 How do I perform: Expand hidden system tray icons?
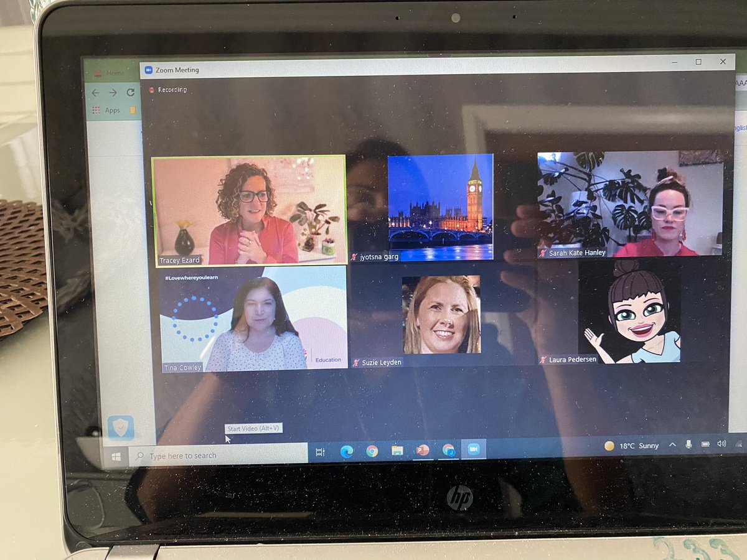tap(672, 445)
